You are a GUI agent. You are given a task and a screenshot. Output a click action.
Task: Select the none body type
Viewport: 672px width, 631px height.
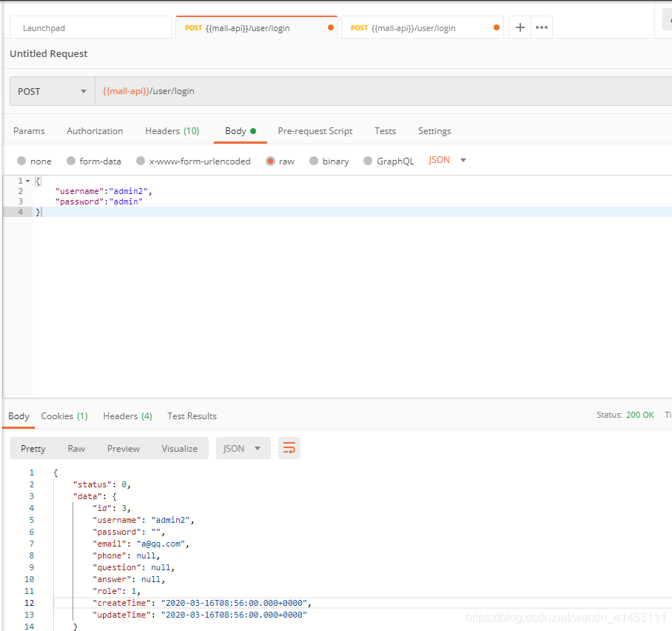click(x=34, y=161)
